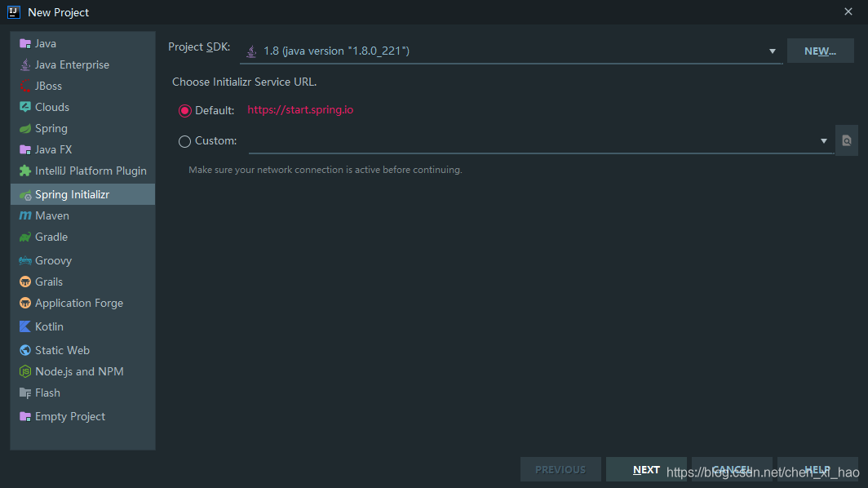Click the NEW... SDK button
This screenshot has width=868, height=488.
tap(820, 51)
